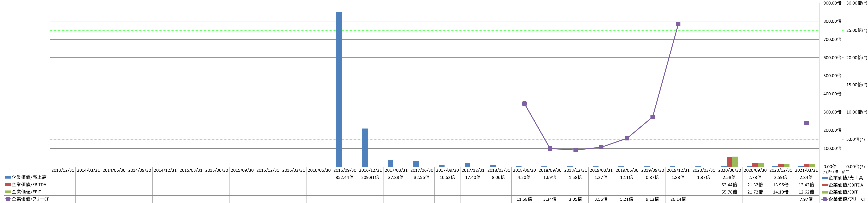Select the 21.32倍 cell
The height and width of the screenshot is (203, 868).
point(755,184)
